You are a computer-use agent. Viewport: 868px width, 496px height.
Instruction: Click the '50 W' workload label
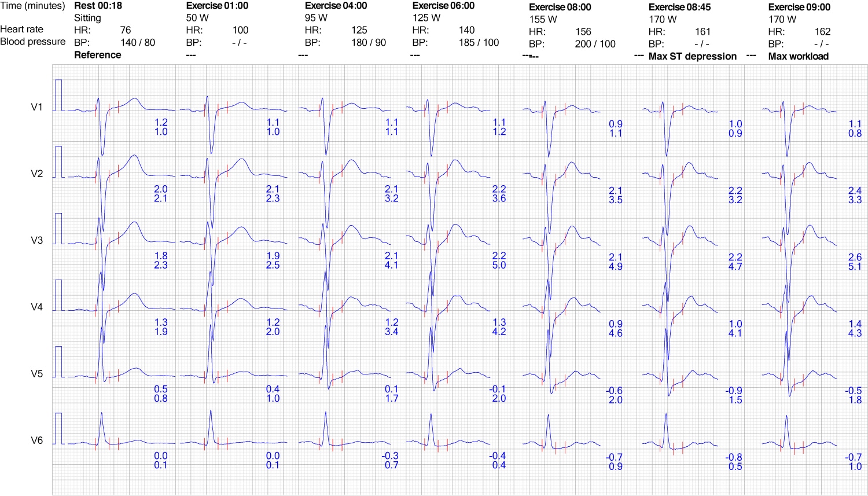coord(197,18)
